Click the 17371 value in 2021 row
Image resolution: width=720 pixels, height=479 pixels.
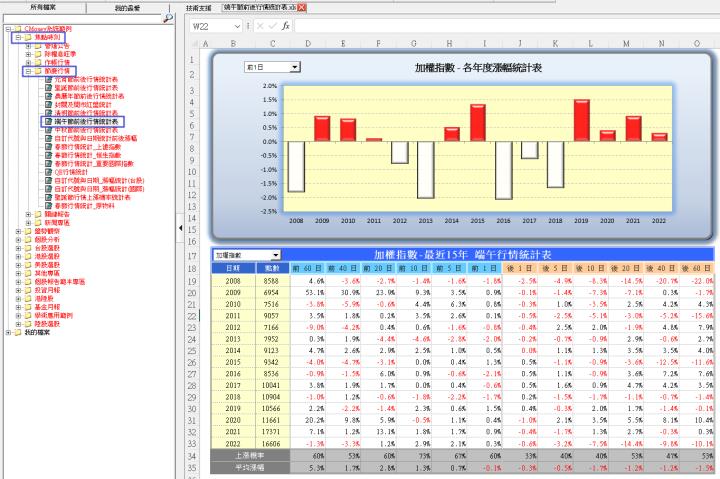[x=272, y=432]
